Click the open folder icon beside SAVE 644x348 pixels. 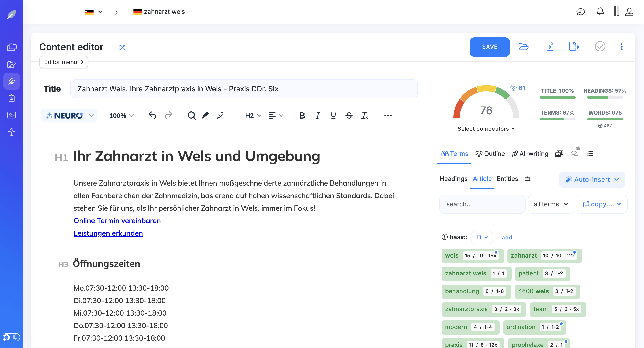(x=523, y=47)
